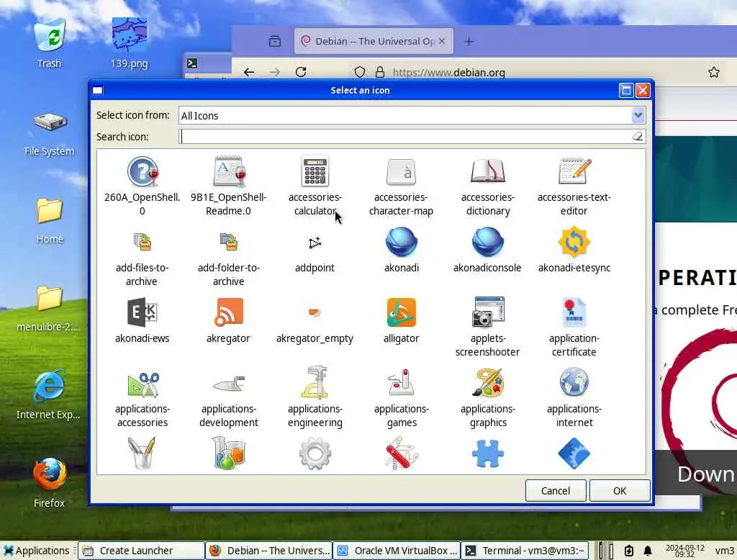Choose the accessories-dictionary icon

(x=487, y=172)
